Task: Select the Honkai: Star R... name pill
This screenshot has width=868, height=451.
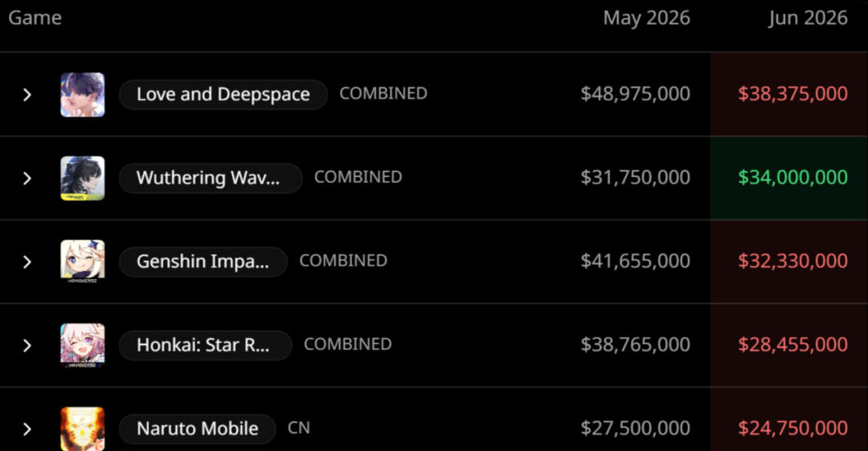Action: click(206, 345)
